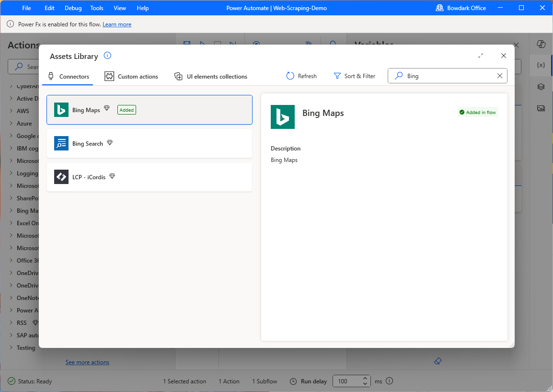Open the Bowdark Office environment selector

[x=461, y=8]
